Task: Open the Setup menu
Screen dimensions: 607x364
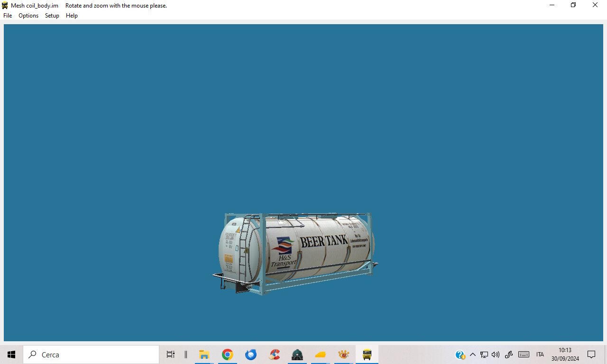Action: coord(52,16)
